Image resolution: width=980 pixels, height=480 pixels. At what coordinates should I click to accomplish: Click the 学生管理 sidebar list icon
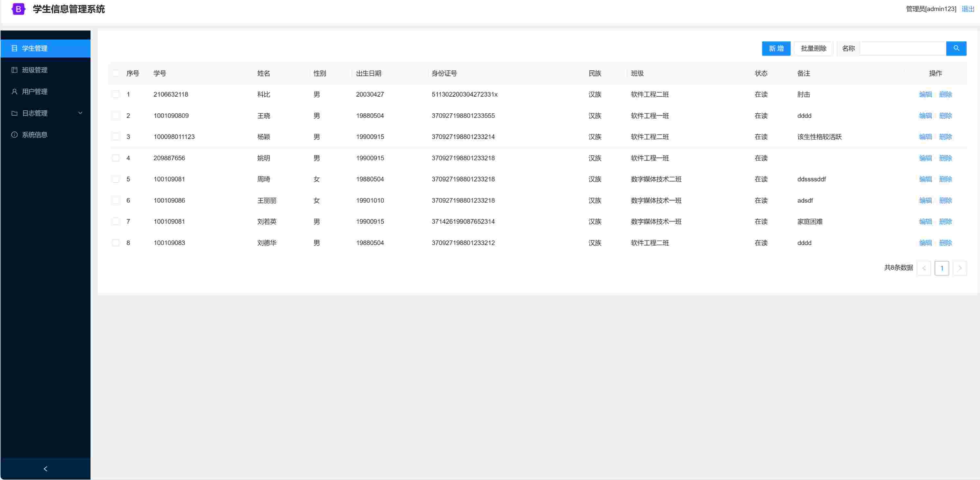tap(14, 48)
